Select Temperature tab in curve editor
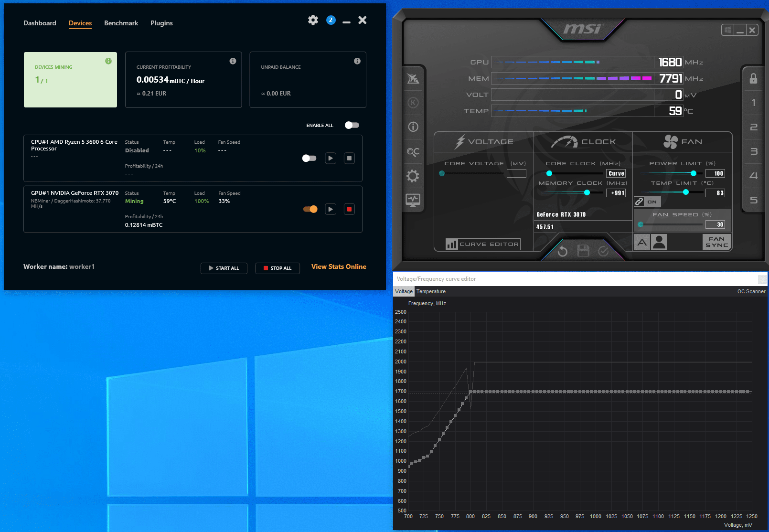The image size is (769, 532). 431,291
